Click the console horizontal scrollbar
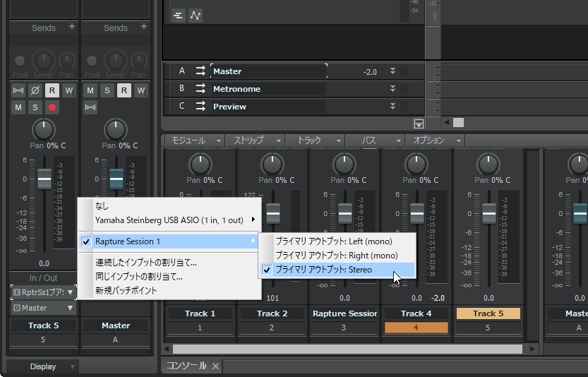Viewport: 588px width, 377px height. pyautogui.click(x=347, y=349)
